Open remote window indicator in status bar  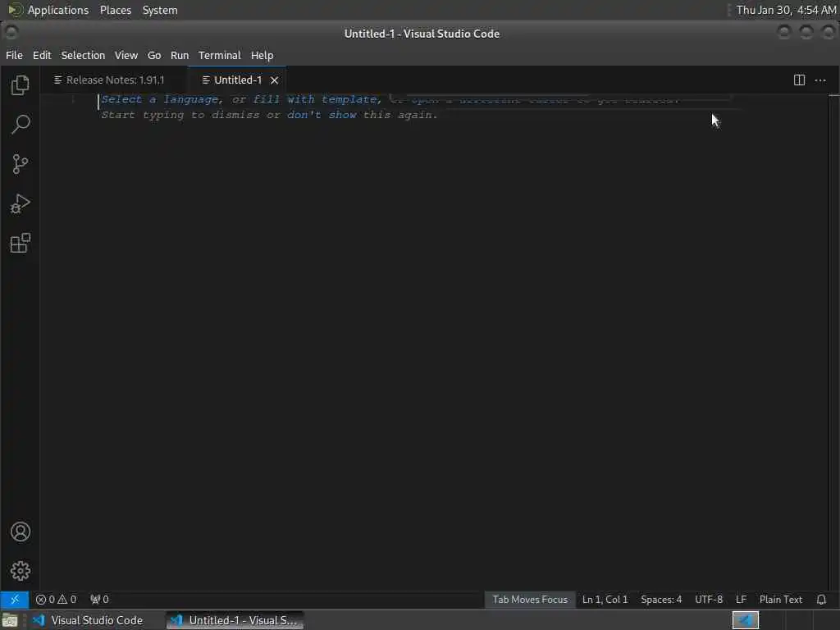tap(15, 600)
